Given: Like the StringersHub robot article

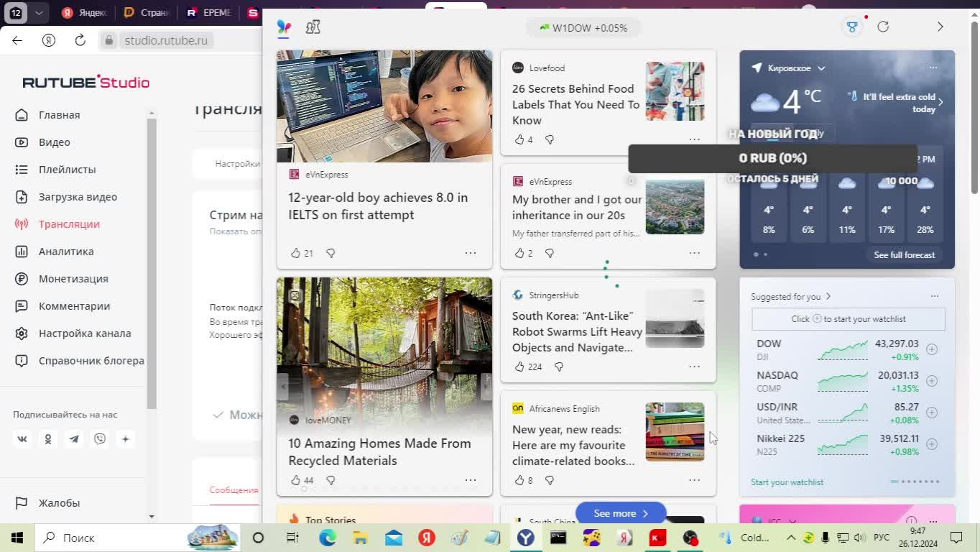Looking at the screenshot, I should coord(519,367).
